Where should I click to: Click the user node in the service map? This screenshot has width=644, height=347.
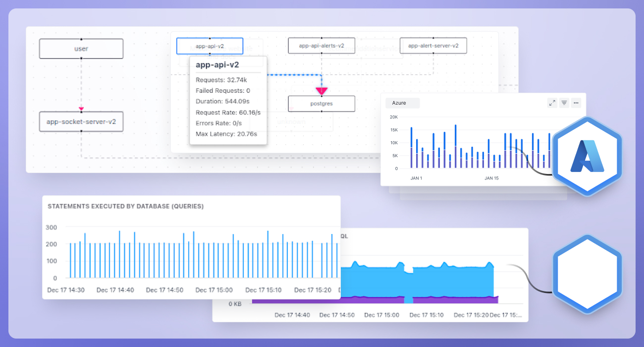[x=81, y=48]
